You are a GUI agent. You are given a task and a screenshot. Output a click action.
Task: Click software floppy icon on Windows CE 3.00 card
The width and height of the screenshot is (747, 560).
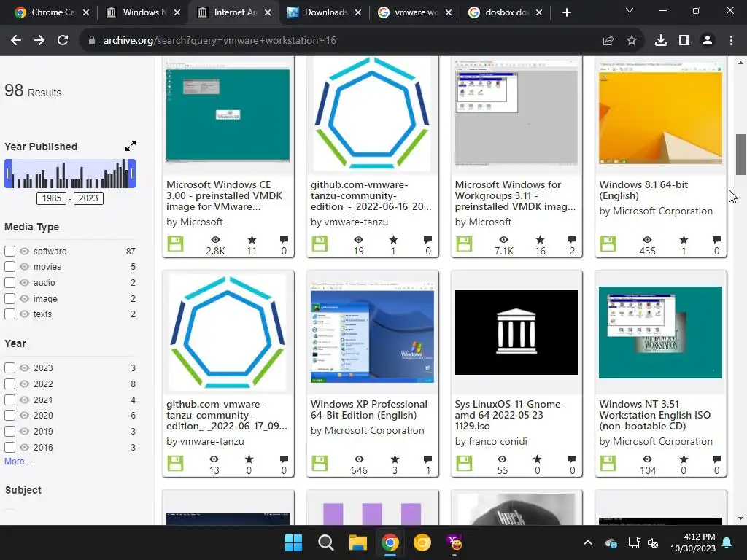point(175,244)
